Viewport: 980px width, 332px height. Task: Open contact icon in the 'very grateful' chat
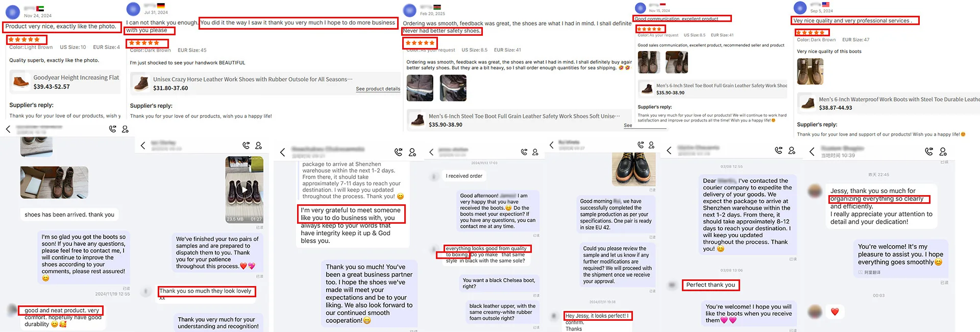(x=412, y=152)
